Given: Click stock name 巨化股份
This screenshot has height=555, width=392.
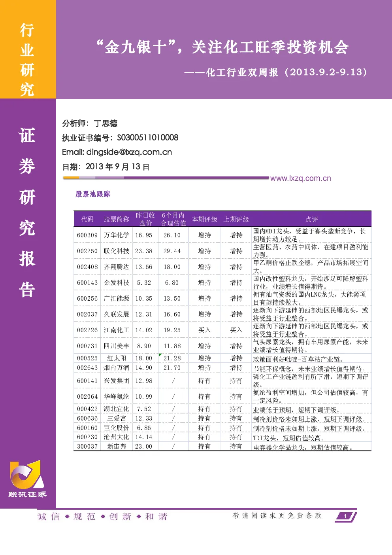Looking at the screenshot, I should tap(117, 428).
